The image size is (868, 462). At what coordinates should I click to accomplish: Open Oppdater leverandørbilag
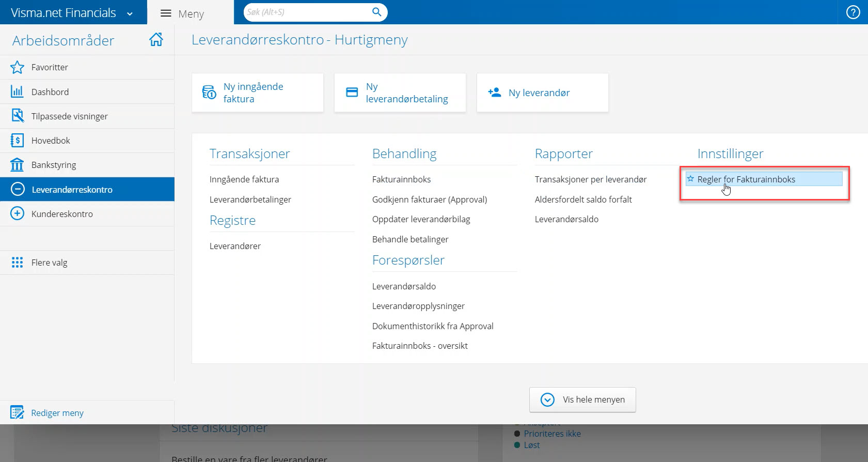(421, 219)
